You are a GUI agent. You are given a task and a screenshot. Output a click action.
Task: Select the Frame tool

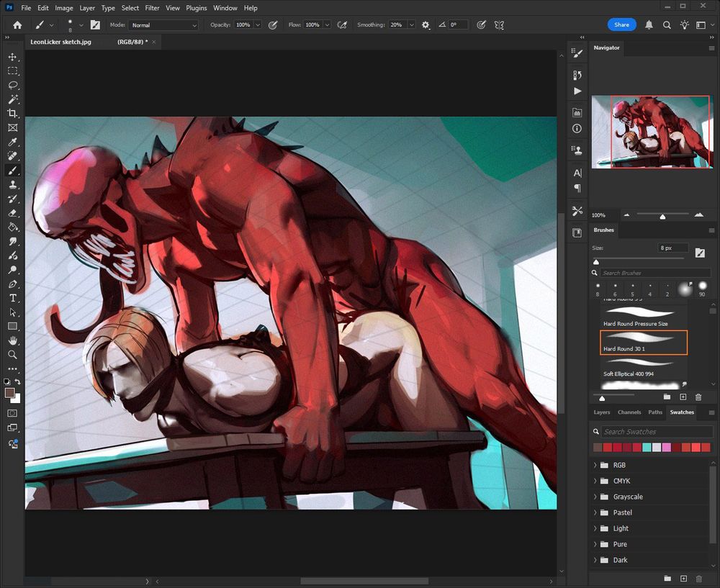[12, 127]
